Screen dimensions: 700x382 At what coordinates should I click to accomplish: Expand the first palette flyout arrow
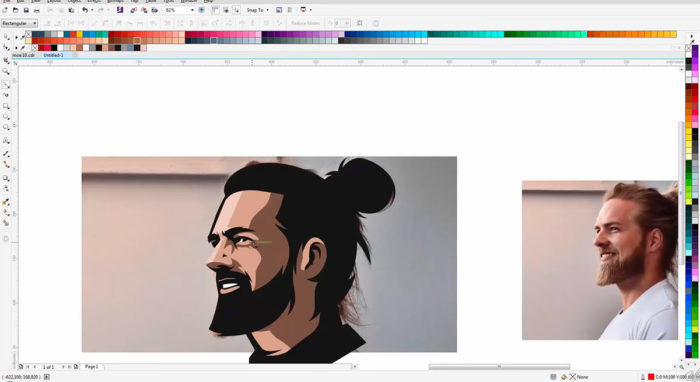point(17,37)
